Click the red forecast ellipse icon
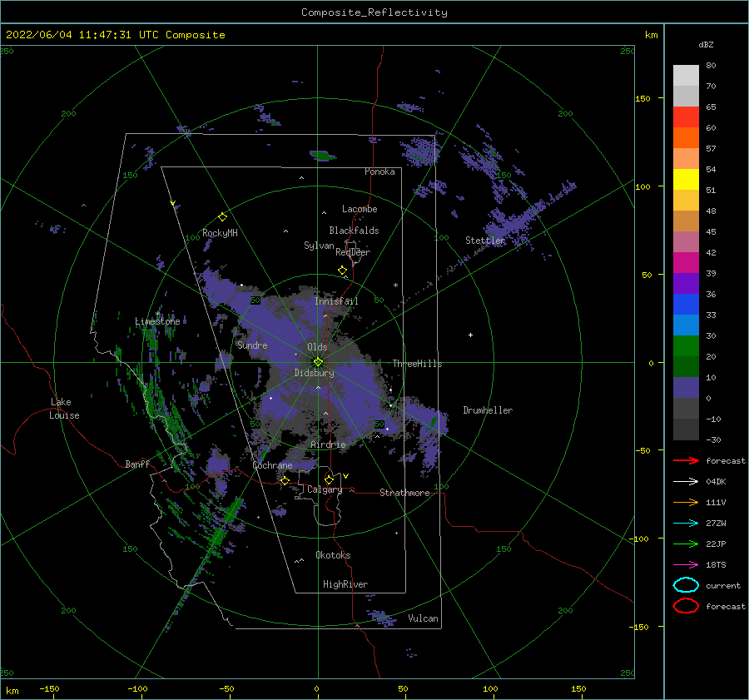Screen dimensions: 749x700 (x=686, y=606)
